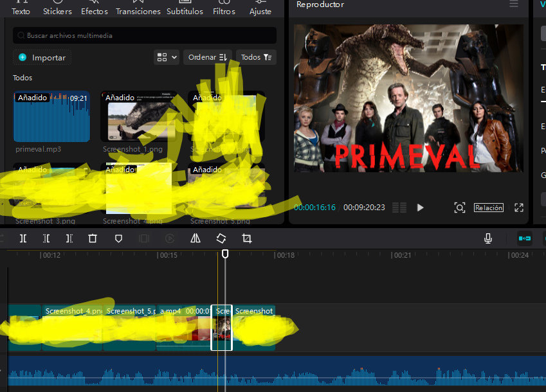The height and width of the screenshot is (392, 546).
Task: Click the Screenshot_1.png file name
Action: coord(132,149)
